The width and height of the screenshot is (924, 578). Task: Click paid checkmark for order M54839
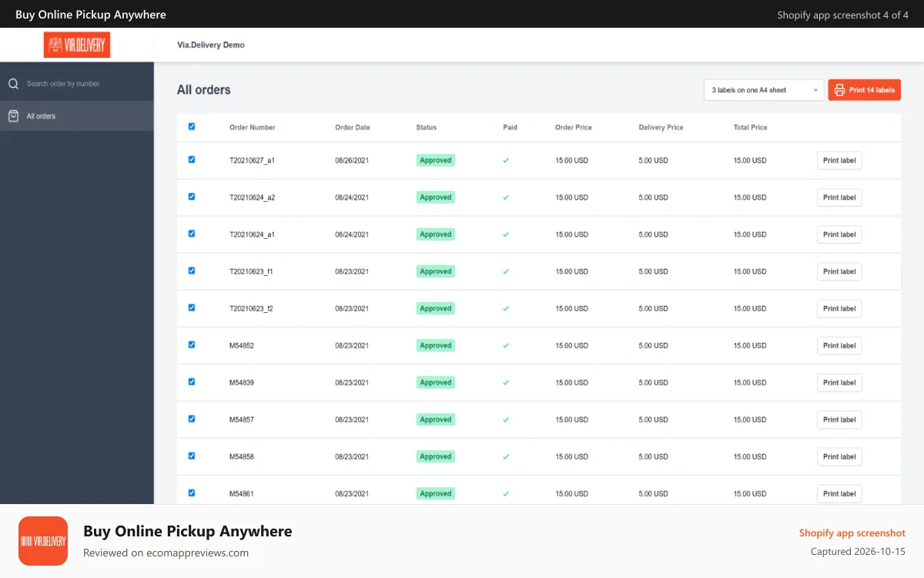point(506,382)
